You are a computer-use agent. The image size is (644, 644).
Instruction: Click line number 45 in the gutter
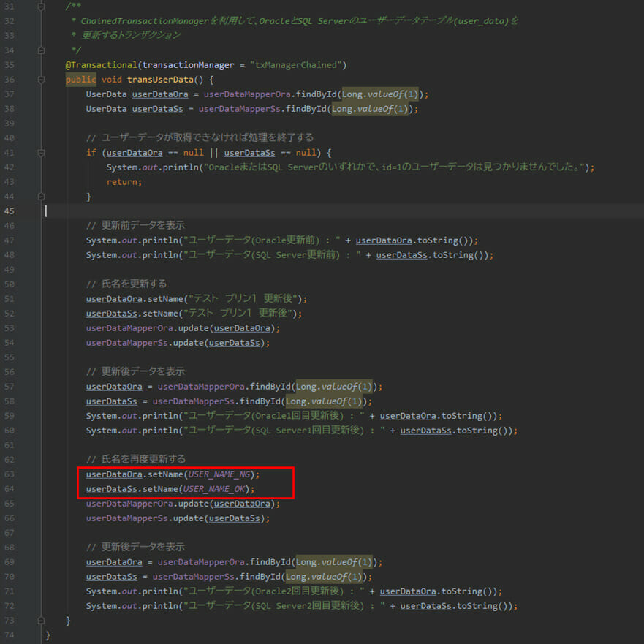[9, 211]
